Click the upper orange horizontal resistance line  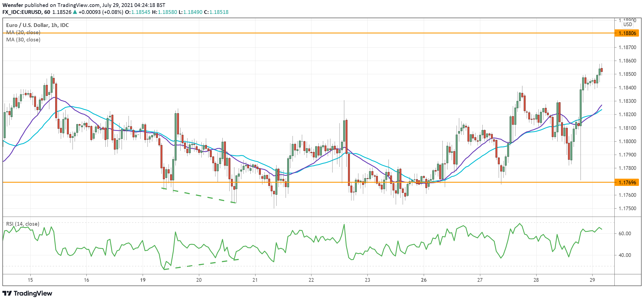click(320, 33)
